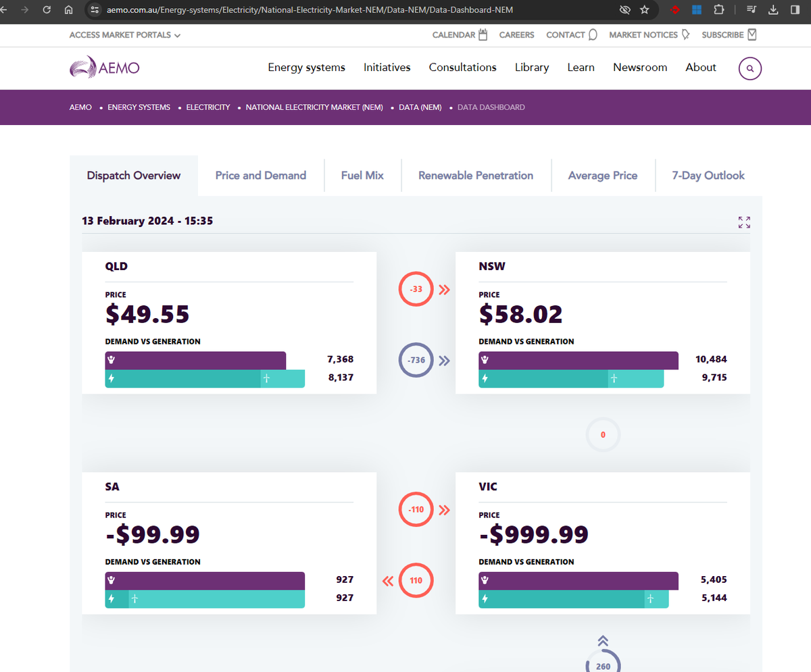Click the demand person icon on the QLD card
Image resolution: width=811 pixels, height=672 pixels.
(x=112, y=360)
